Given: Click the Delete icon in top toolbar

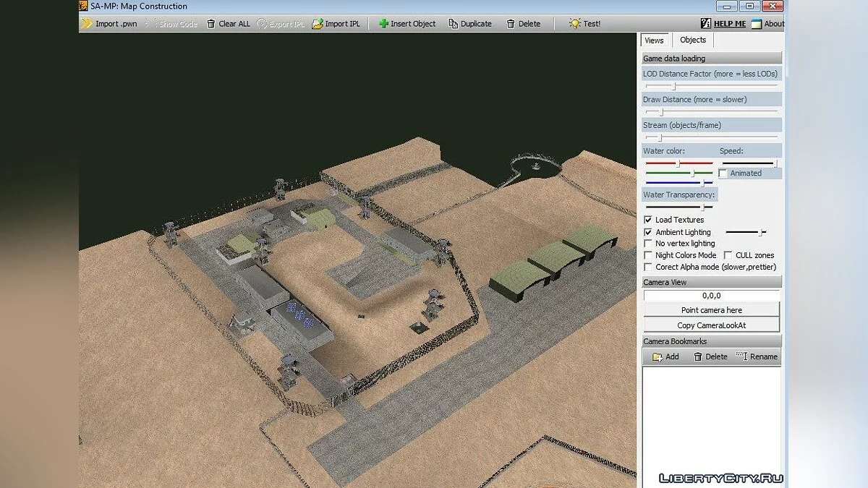Looking at the screenshot, I should [x=511, y=24].
